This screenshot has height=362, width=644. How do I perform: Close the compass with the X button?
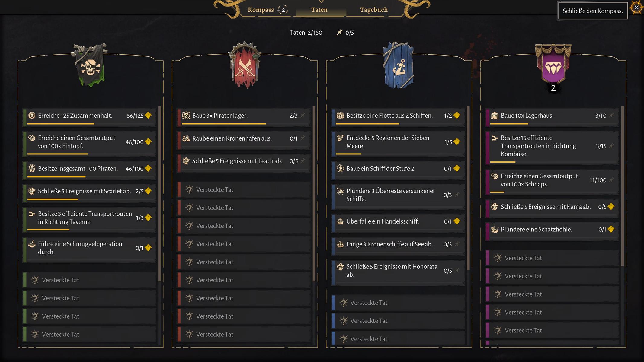pos(636,8)
